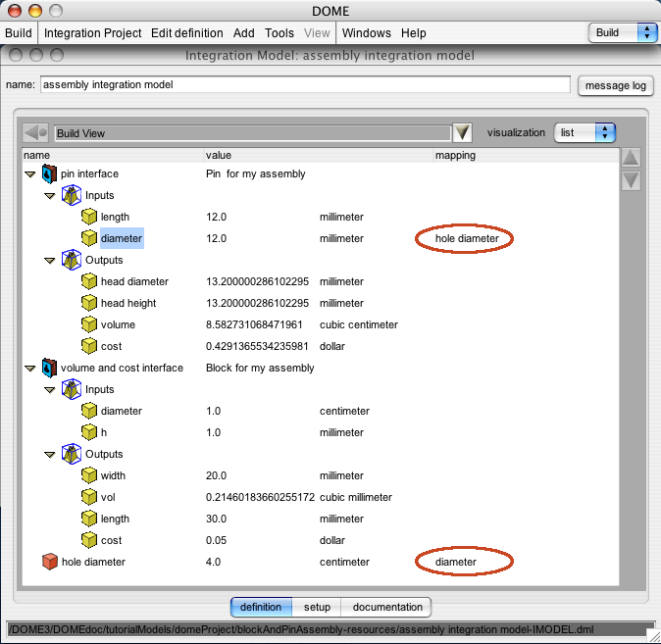The height and width of the screenshot is (644, 661).
Task: Click the Block for my assembly description
Action: point(260,368)
